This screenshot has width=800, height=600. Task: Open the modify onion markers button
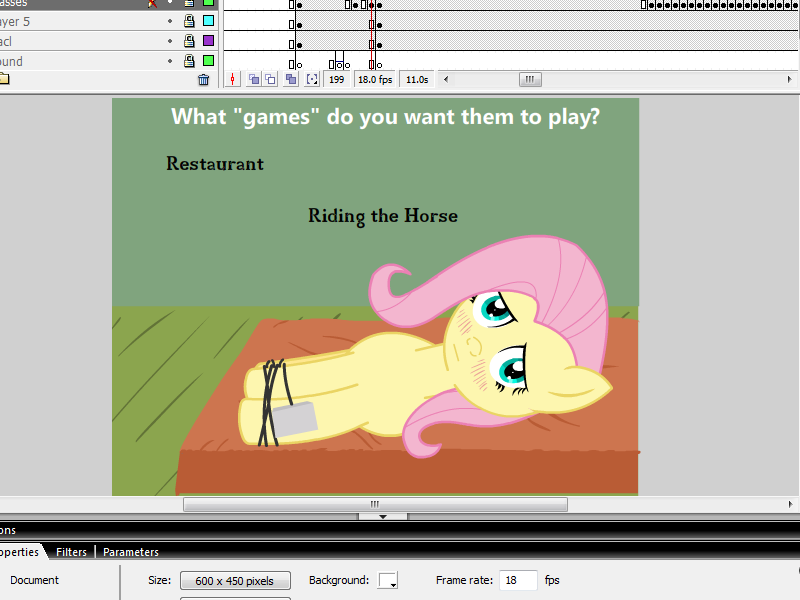point(312,79)
